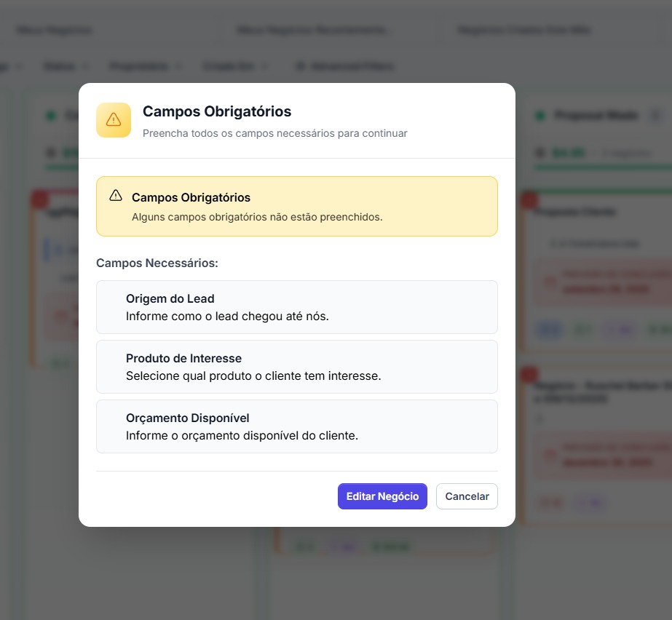Click the red badge on the Negócio card
Image resolution: width=672 pixels, height=620 pixels.
pyautogui.click(x=529, y=374)
